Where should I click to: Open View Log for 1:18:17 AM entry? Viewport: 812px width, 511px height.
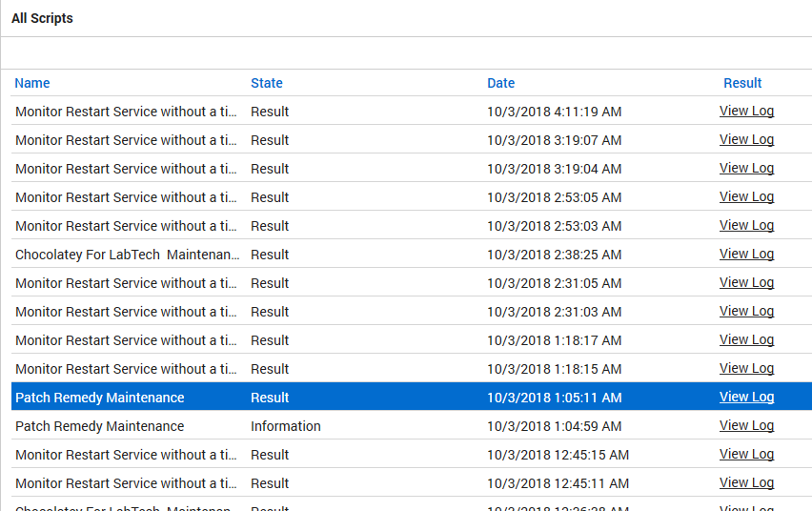tap(746, 340)
